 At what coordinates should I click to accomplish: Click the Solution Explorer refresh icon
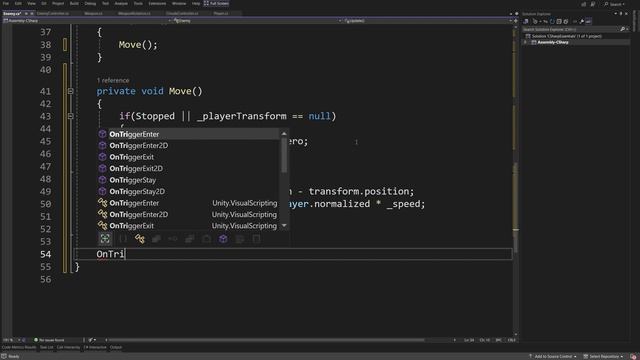pos(552,21)
